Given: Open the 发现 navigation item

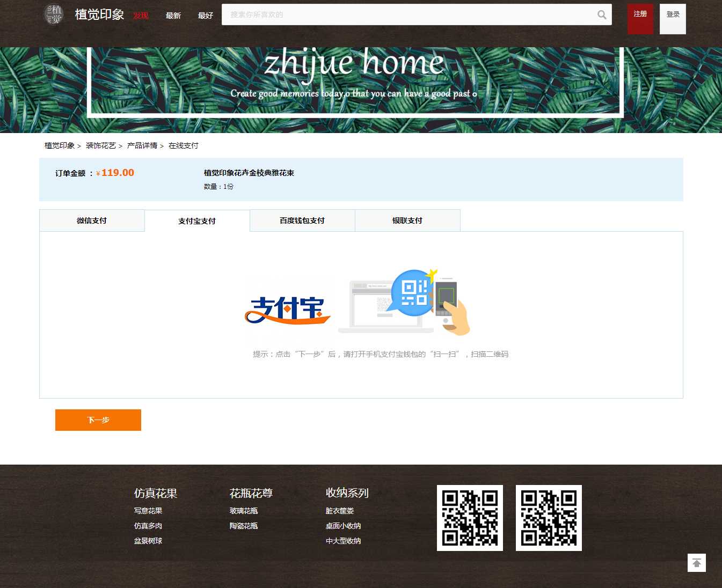Looking at the screenshot, I should 141,16.
